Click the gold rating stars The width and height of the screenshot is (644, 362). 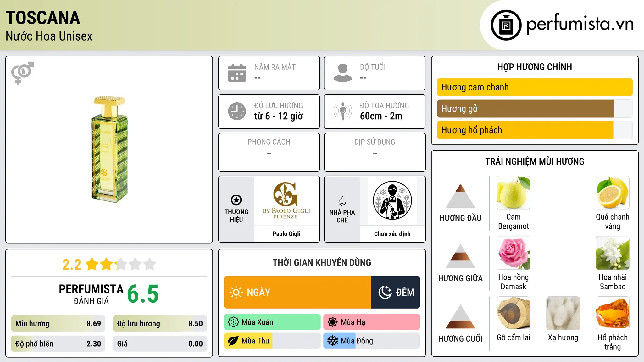click(x=121, y=264)
